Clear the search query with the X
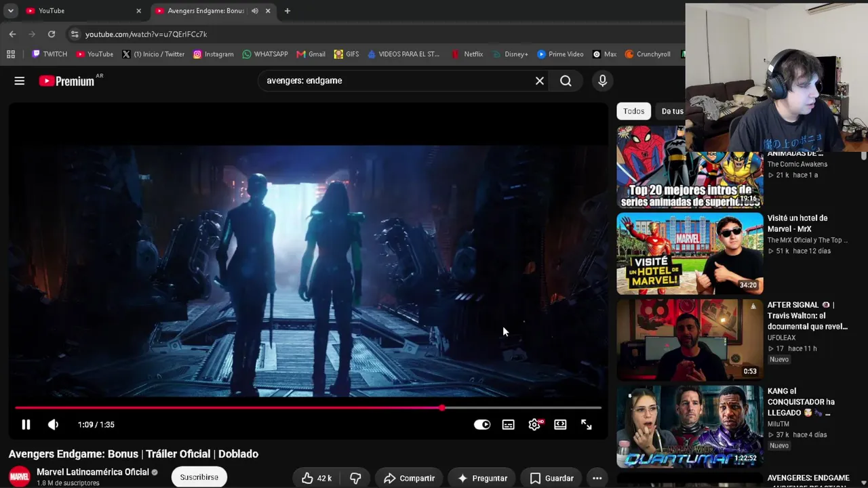 (x=540, y=81)
